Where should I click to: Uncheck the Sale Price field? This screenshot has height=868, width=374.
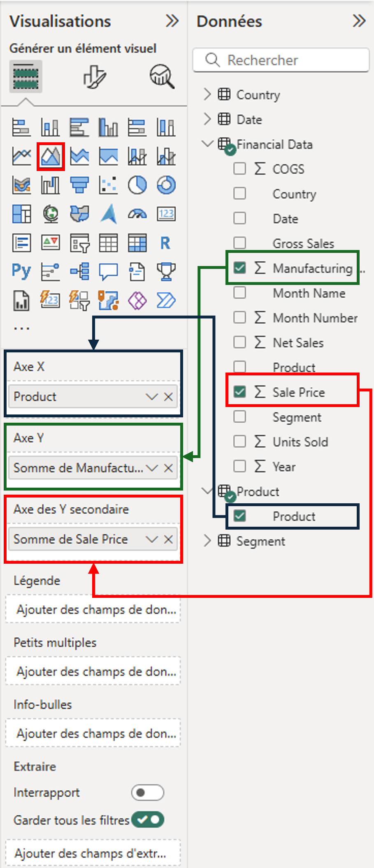coord(239,392)
